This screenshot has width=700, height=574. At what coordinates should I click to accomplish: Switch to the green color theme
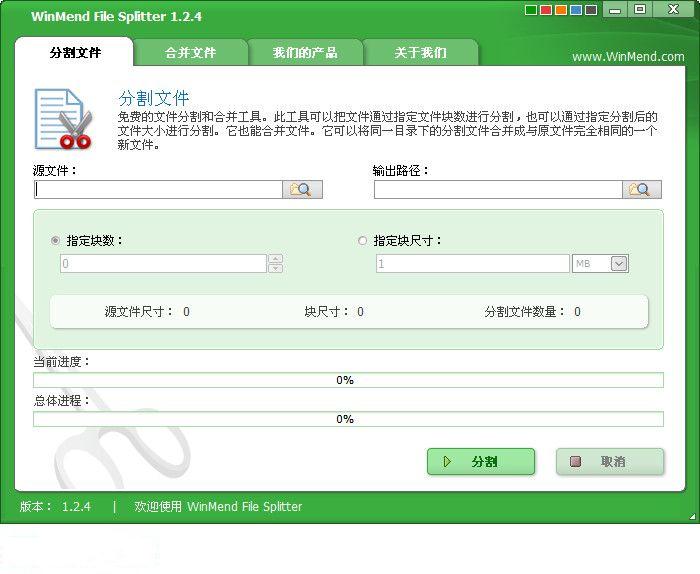click(x=531, y=10)
